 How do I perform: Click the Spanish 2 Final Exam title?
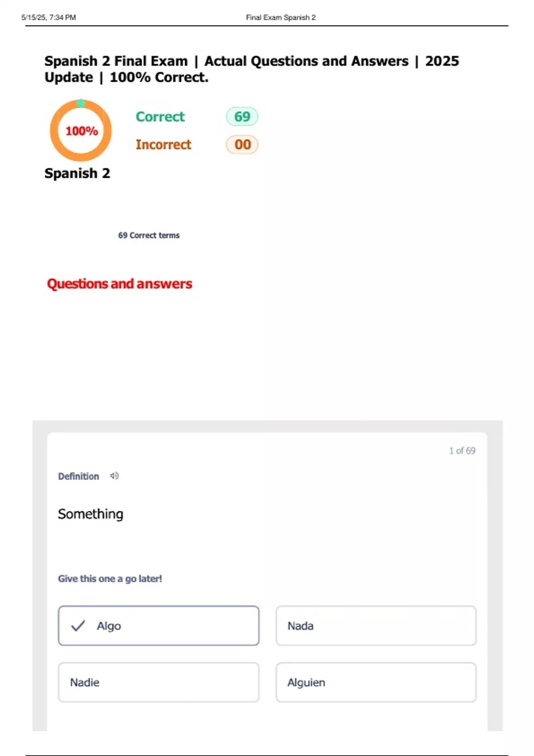[252, 69]
